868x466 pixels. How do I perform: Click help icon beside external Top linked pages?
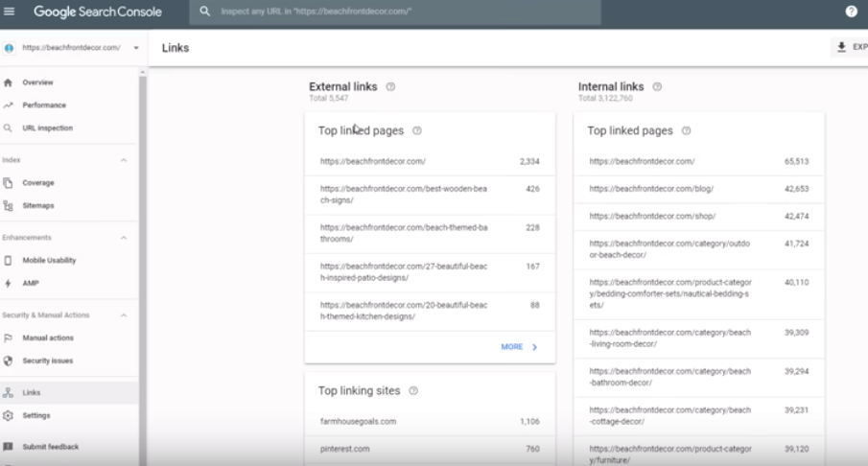click(x=417, y=130)
